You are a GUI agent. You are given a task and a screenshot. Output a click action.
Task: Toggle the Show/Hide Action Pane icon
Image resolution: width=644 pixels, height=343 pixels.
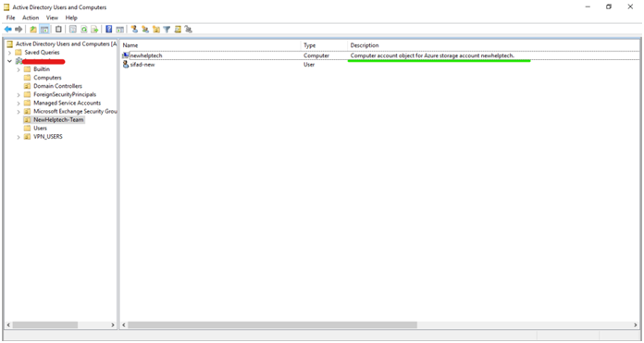point(120,30)
